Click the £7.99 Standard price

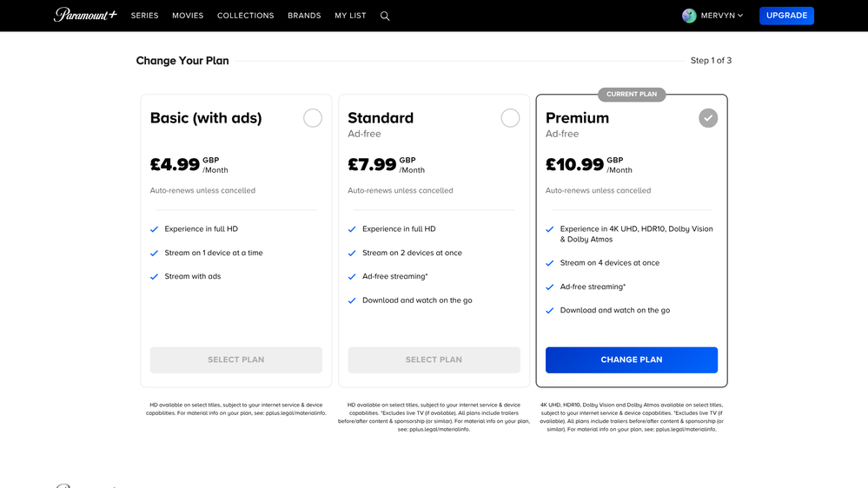[x=372, y=164]
